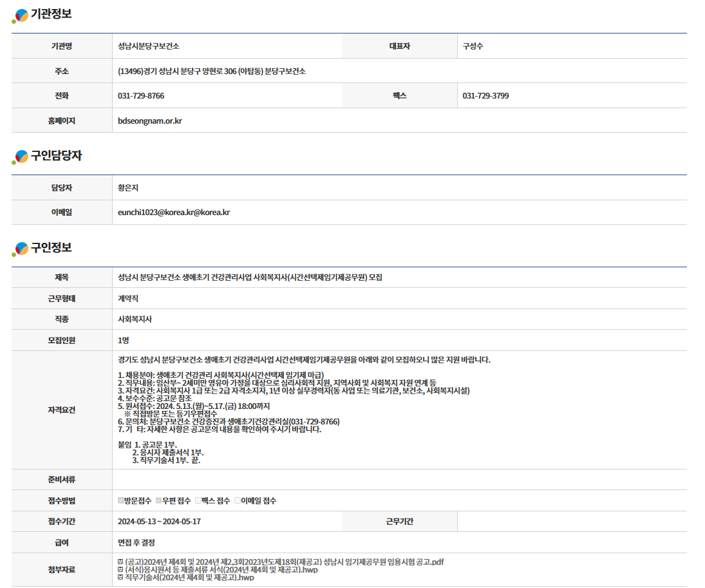Download 직무기술서(2024년 제4회 및 재공고).hwp
Image resolution: width=705 pixels, height=588 pixels.
coord(189,577)
